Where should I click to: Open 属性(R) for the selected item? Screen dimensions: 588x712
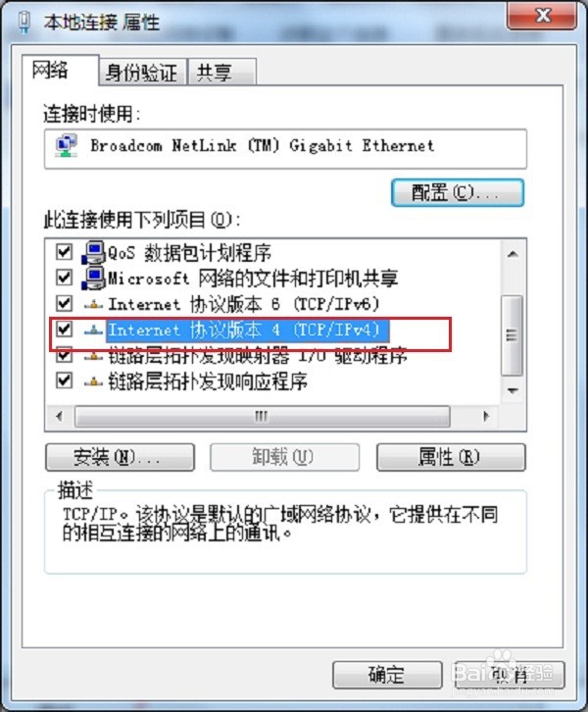pyautogui.click(x=451, y=457)
